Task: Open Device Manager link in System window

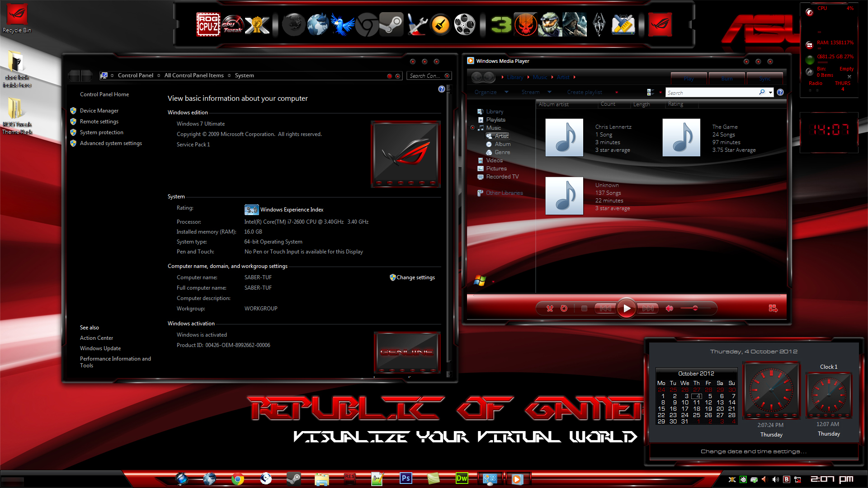Action: click(x=99, y=111)
